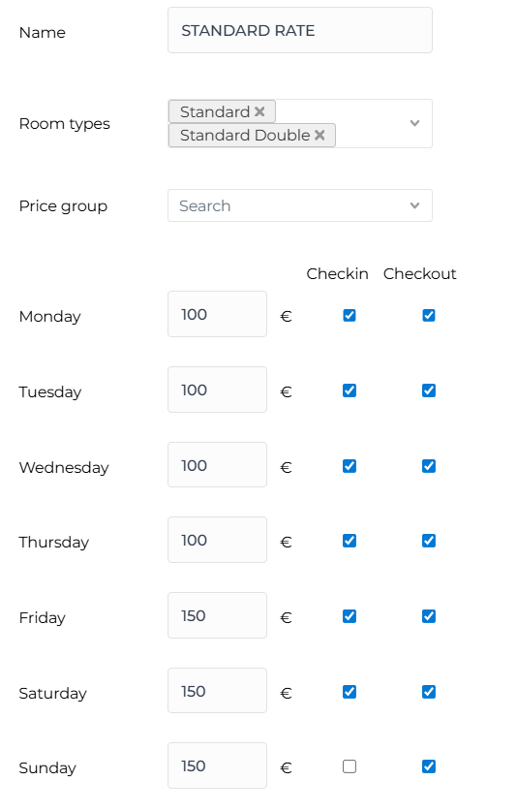Image resolution: width=517 pixels, height=812 pixels.
Task: Select the Friday price field
Action: click(218, 615)
